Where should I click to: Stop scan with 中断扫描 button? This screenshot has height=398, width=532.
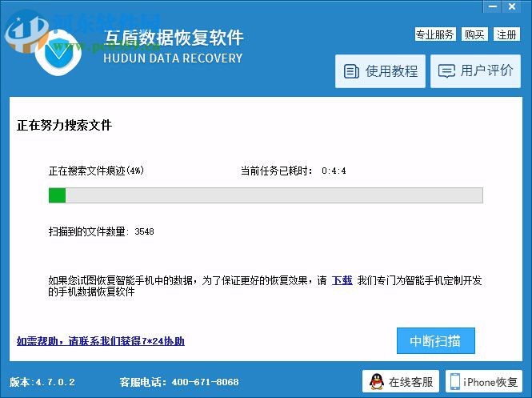pyautogui.click(x=436, y=340)
